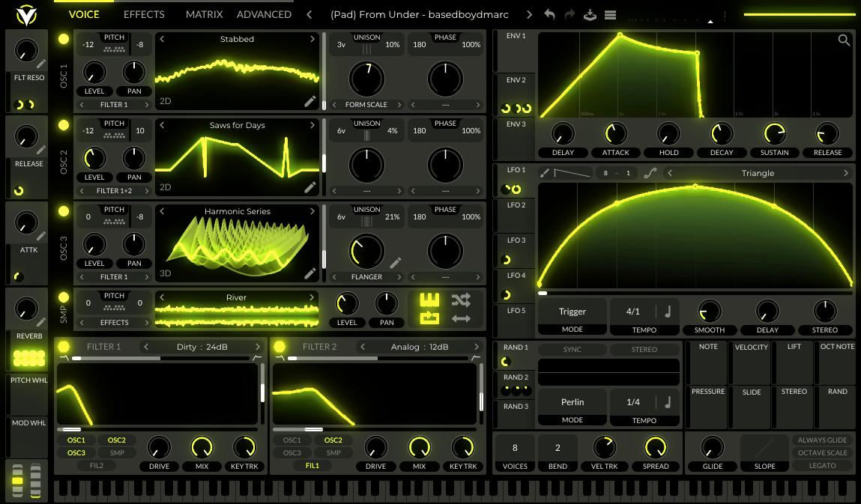Click the pencil icon beside the Flanger knob

point(396,262)
